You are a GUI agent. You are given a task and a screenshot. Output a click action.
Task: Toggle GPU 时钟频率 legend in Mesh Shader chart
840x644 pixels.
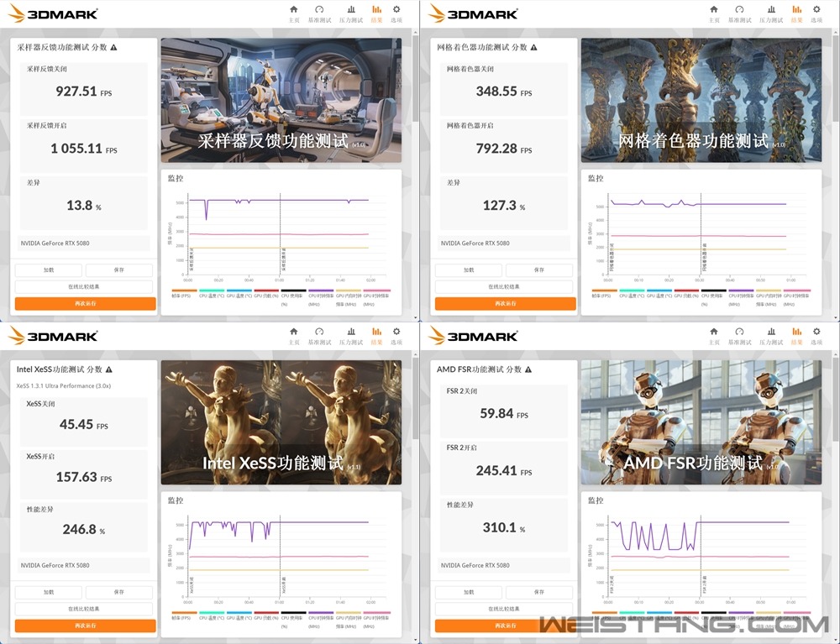[796, 299]
